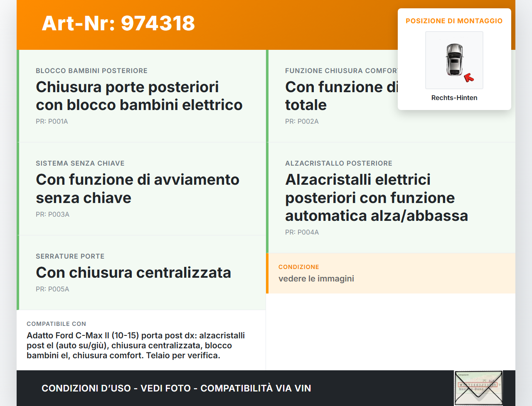Click the Art-Nr: 974318 heading
This screenshot has width=532, height=406.
pyautogui.click(x=118, y=23)
